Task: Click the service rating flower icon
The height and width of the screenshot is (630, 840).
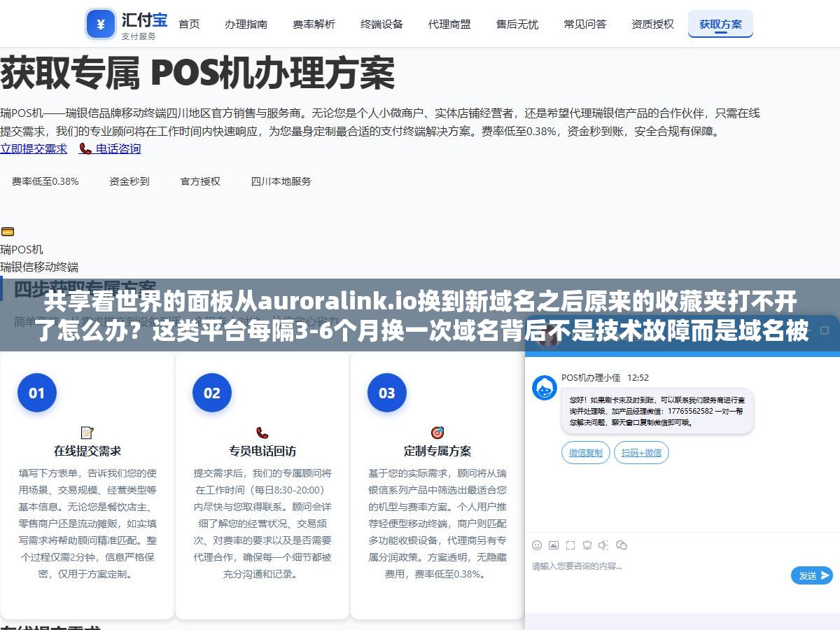Action: pyautogui.click(x=587, y=545)
